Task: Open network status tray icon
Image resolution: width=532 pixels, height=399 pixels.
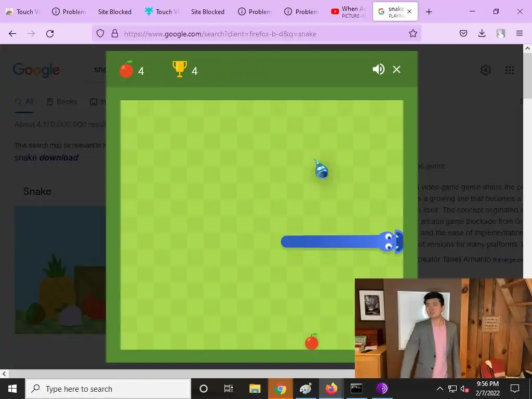Action: [453, 389]
